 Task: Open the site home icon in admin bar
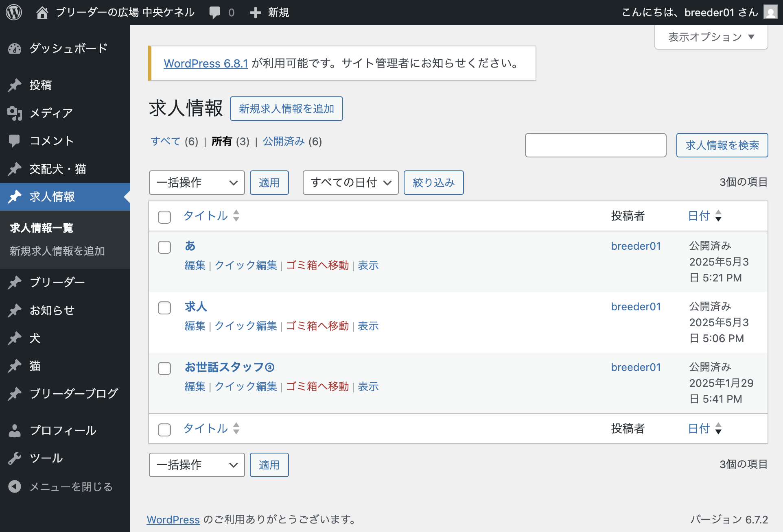point(42,13)
